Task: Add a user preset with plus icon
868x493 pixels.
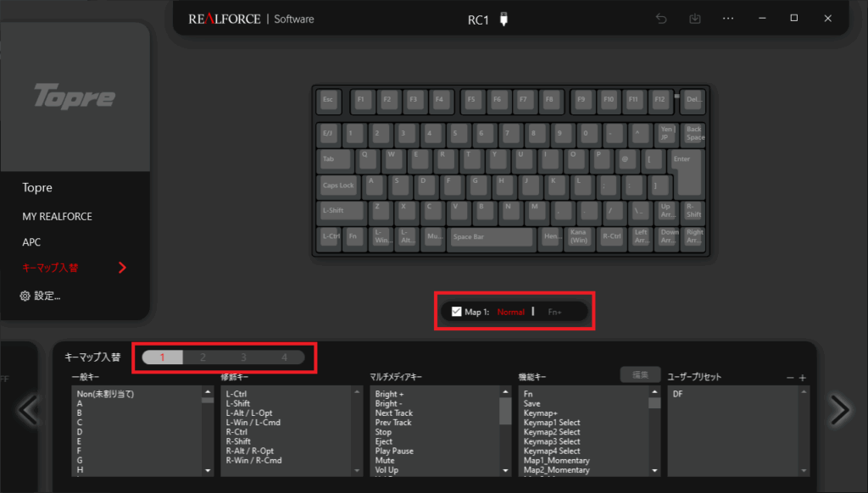Action: click(802, 377)
